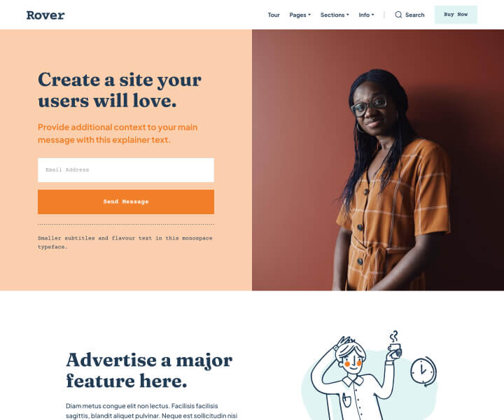The width and height of the screenshot is (504, 420).
Task: Click the coffee cup illustration icon
Action: pos(394,345)
